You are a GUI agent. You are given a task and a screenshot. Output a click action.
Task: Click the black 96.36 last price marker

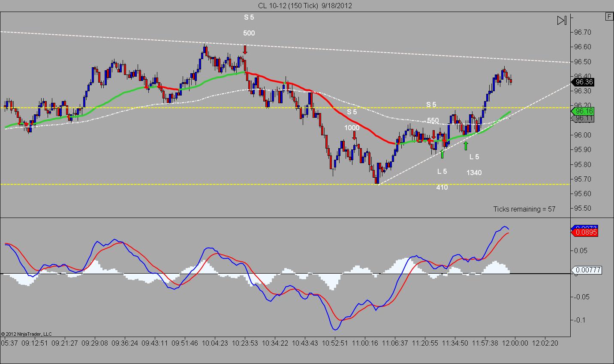click(584, 82)
